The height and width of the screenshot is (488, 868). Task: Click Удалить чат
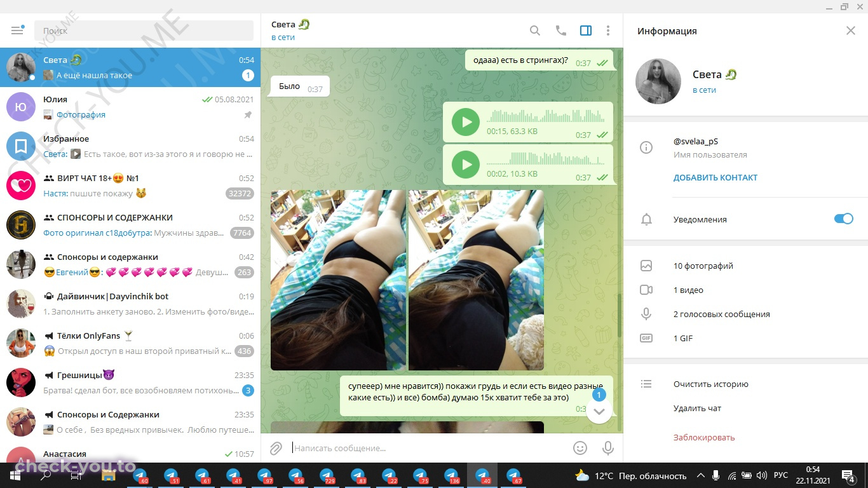(697, 409)
